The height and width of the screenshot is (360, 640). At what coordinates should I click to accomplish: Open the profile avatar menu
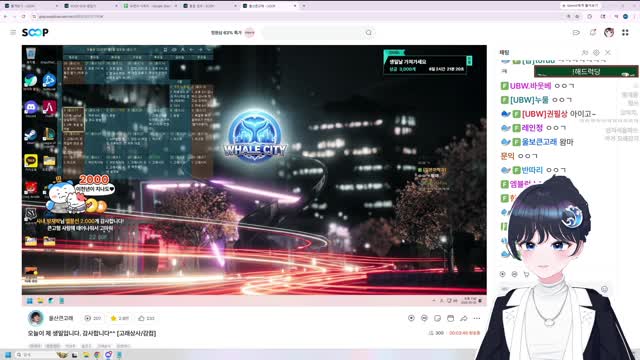(609, 32)
